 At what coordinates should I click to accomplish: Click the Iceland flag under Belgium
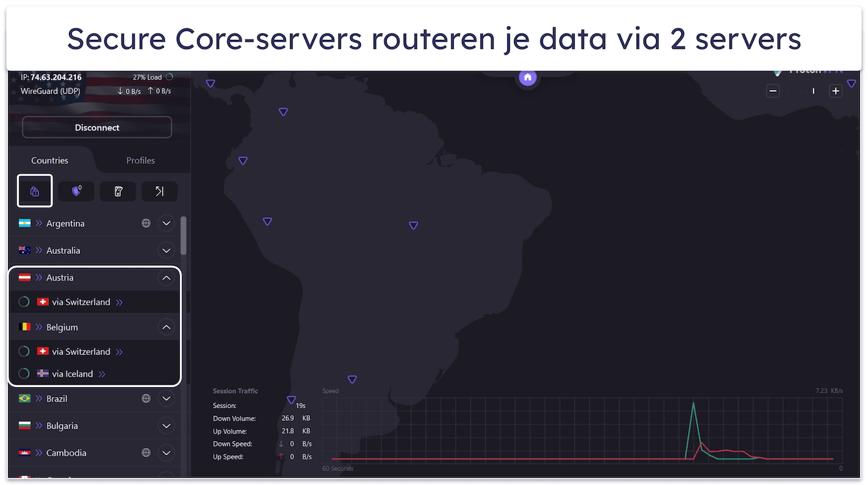click(x=43, y=374)
